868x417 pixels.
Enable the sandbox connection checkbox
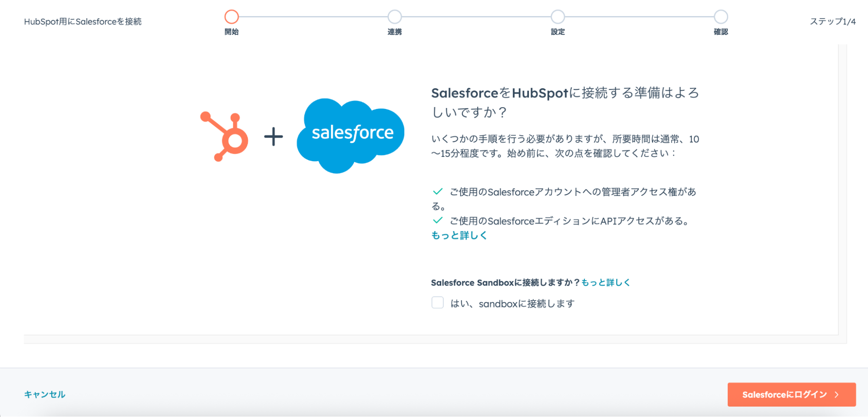[437, 303]
